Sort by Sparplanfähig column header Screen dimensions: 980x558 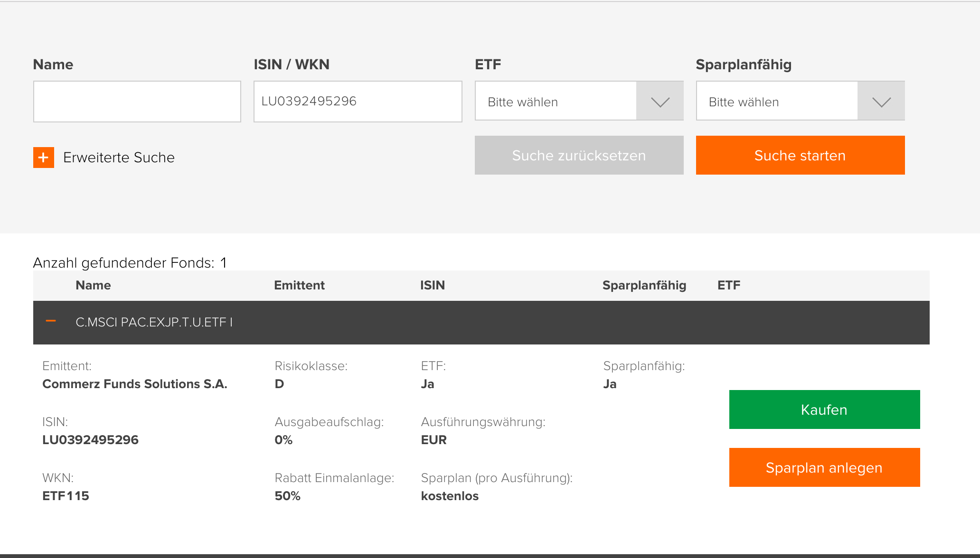coord(644,285)
